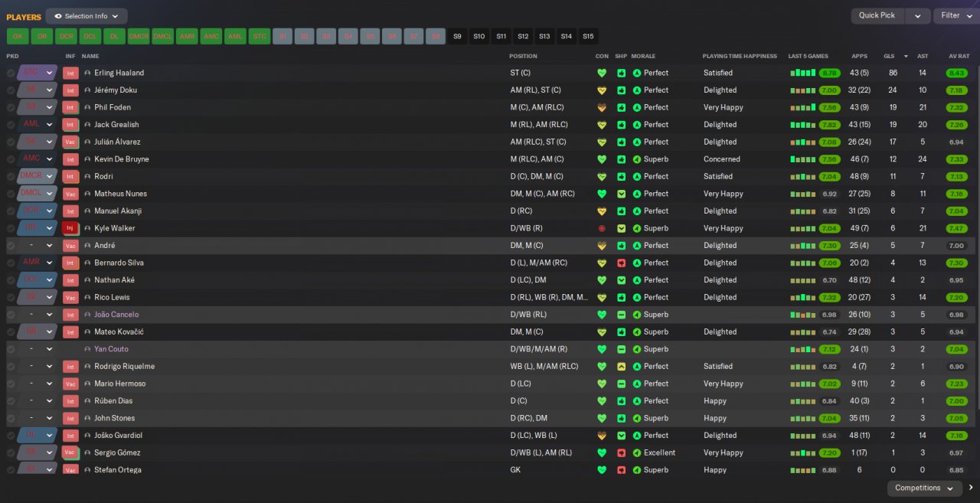The width and height of the screenshot is (980, 503).
Task: Click Stefan Ortega's condition heart icon
Action: 602,469
